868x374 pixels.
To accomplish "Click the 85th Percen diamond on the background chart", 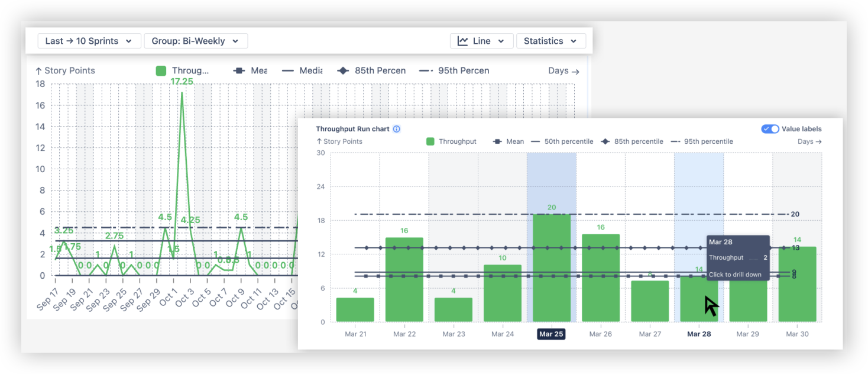I will pos(343,70).
